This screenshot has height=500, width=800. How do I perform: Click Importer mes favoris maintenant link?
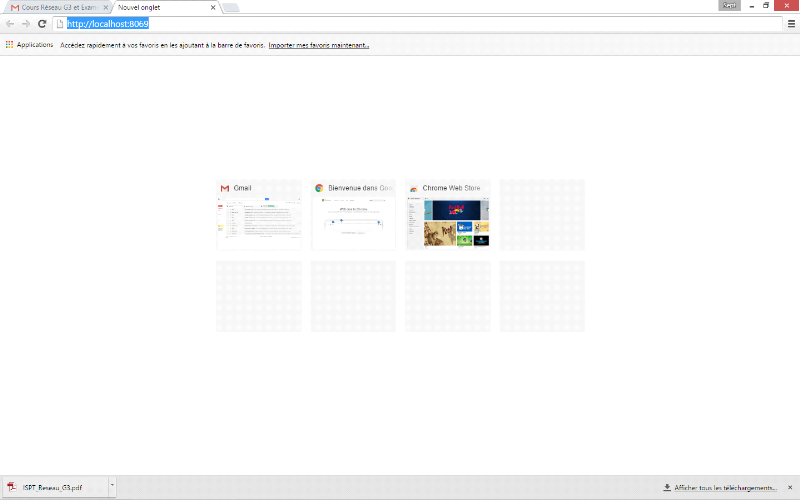(x=319, y=45)
